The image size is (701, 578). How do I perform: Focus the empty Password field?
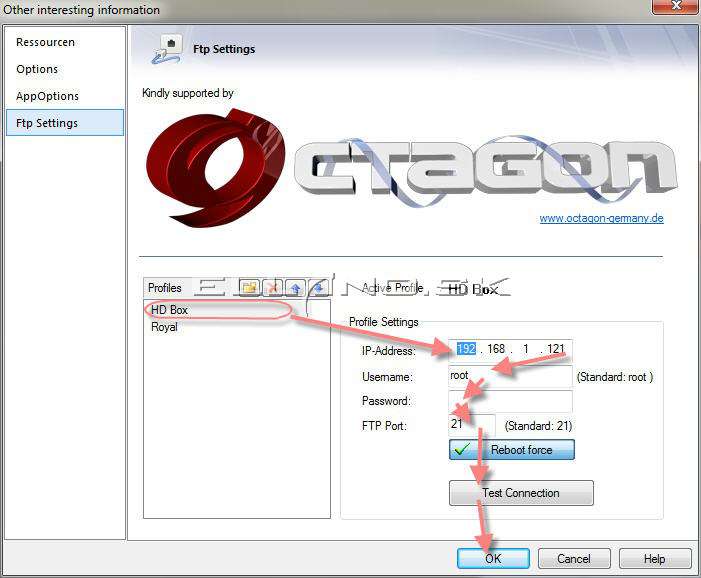pyautogui.click(x=510, y=401)
